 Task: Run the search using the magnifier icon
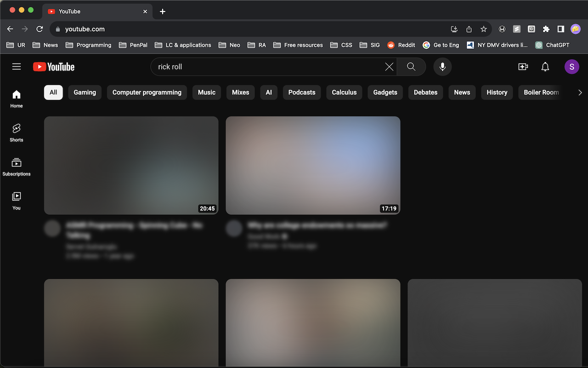[411, 66]
